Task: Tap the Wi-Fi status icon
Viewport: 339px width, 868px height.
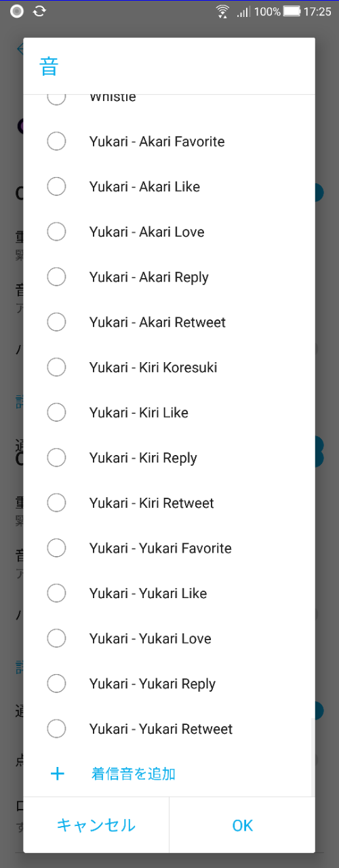Action: 222,12
